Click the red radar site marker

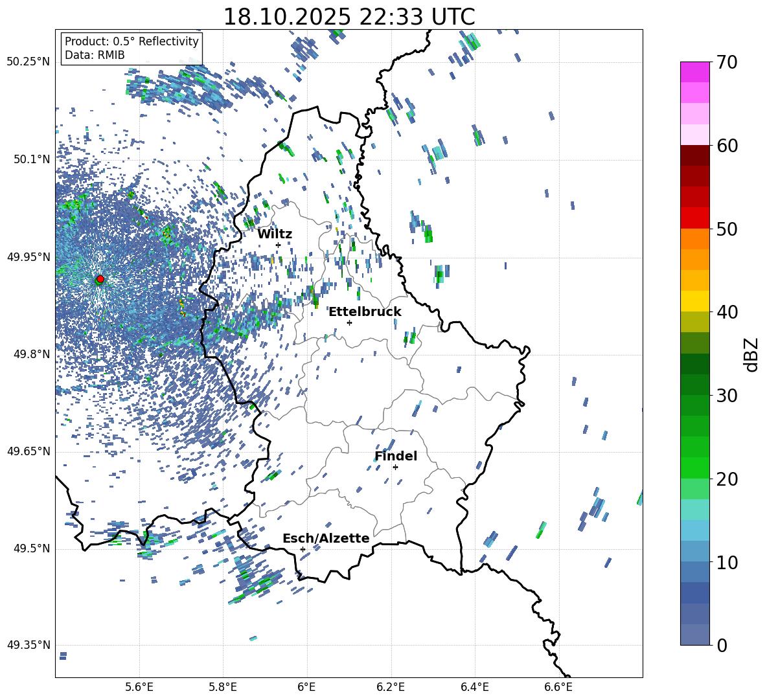pos(100,279)
